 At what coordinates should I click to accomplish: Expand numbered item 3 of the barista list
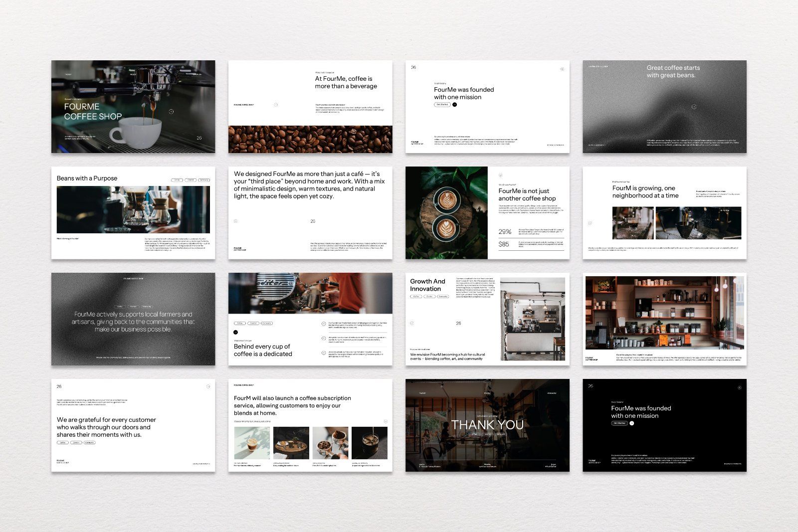click(x=324, y=352)
